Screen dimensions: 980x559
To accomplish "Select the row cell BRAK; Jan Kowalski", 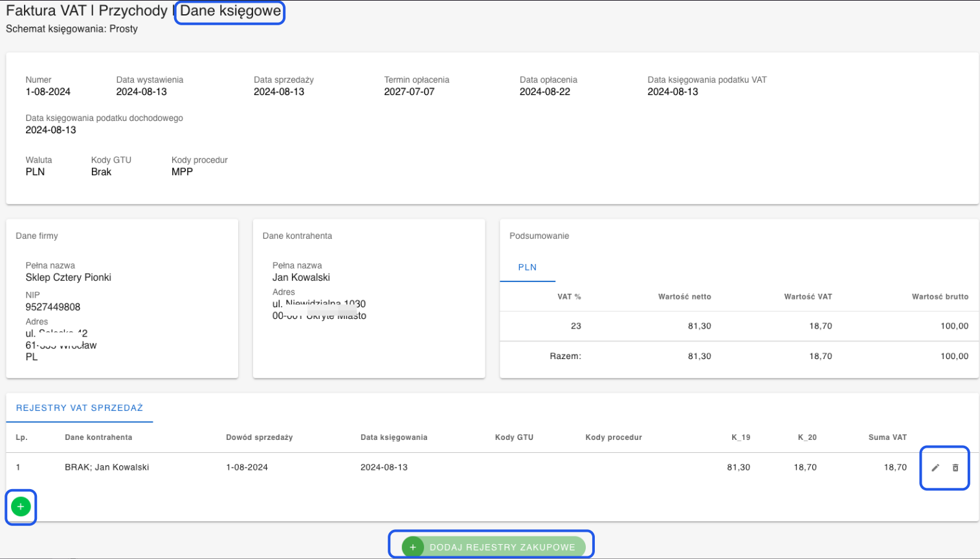I will [x=107, y=467].
